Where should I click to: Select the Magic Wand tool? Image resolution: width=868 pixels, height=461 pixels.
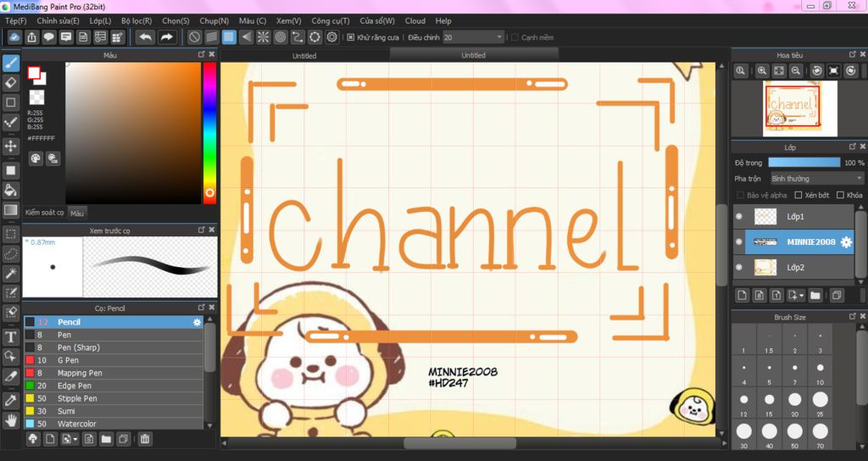(x=10, y=273)
